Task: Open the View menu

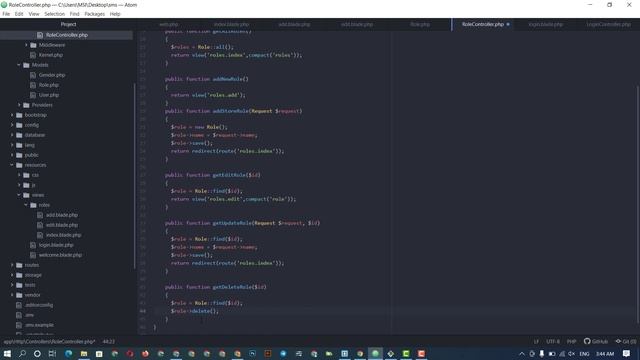Action: click(34, 14)
